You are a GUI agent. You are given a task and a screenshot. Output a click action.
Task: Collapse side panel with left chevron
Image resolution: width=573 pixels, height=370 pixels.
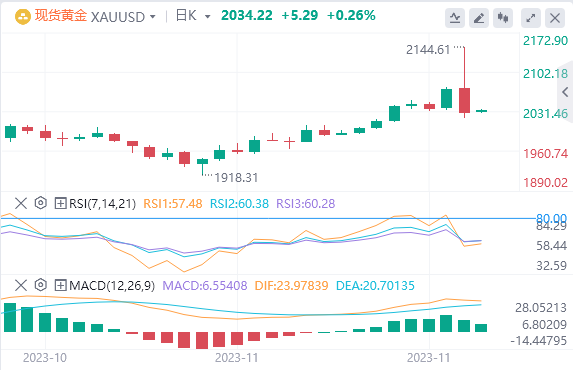click(x=566, y=92)
